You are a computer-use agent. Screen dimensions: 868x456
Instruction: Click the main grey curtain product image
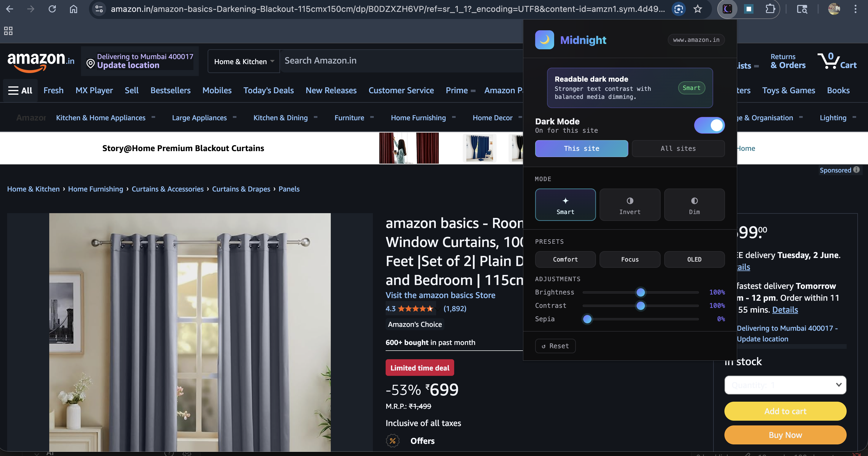point(190,332)
